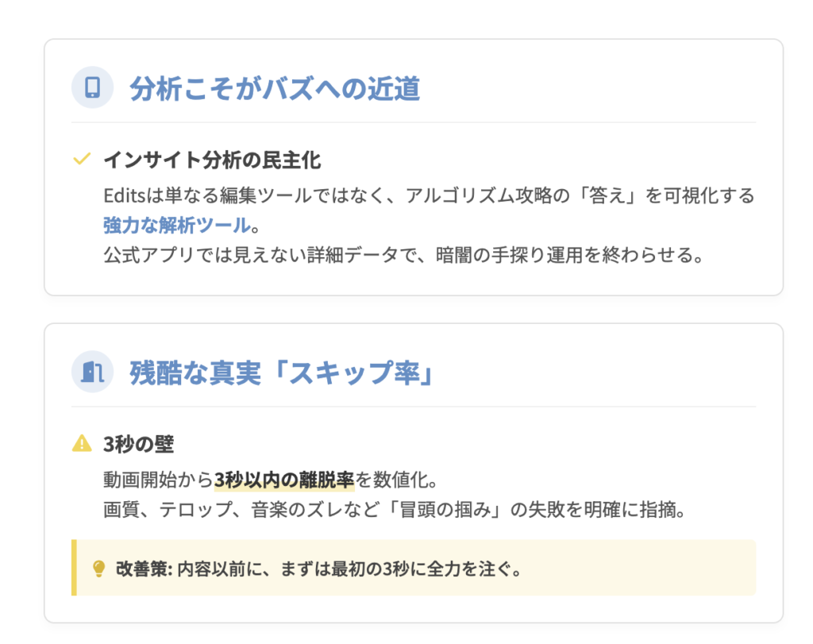This screenshot has width=813, height=644.
Task: Click the line starting with 公式アプリでは見えない
Action: tap(403, 256)
